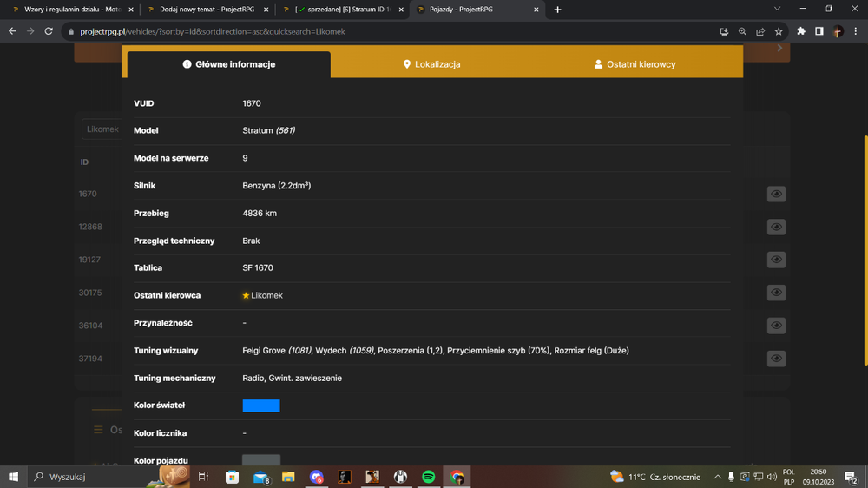Open the Ostatni kierowcy tab
This screenshot has height=488, width=868.
635,64
